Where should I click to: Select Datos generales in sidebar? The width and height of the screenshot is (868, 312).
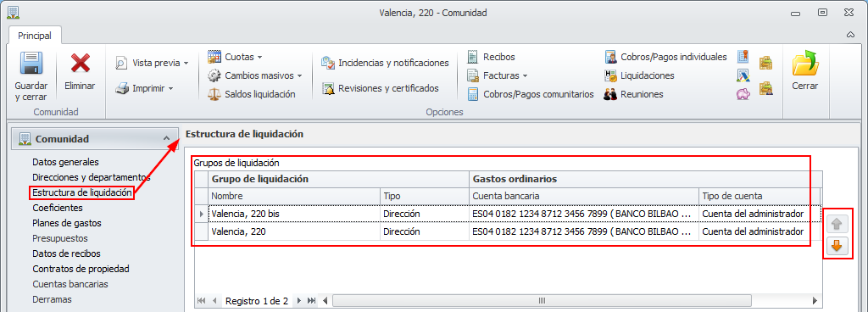tap(66, 162)
